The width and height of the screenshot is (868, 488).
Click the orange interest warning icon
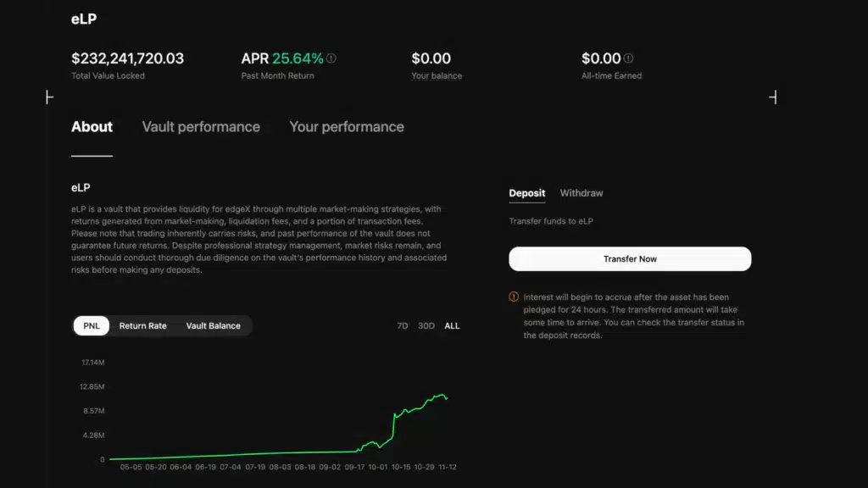(513, 297)
